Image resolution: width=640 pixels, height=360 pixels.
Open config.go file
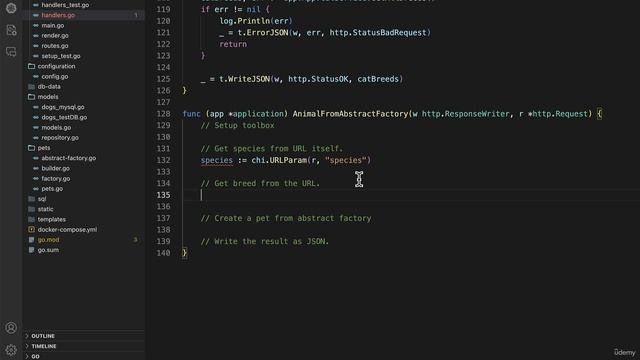55,76
